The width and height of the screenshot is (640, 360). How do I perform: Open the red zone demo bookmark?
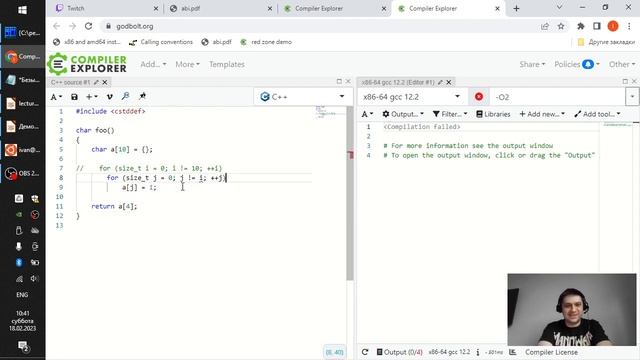tap(266, 42)
